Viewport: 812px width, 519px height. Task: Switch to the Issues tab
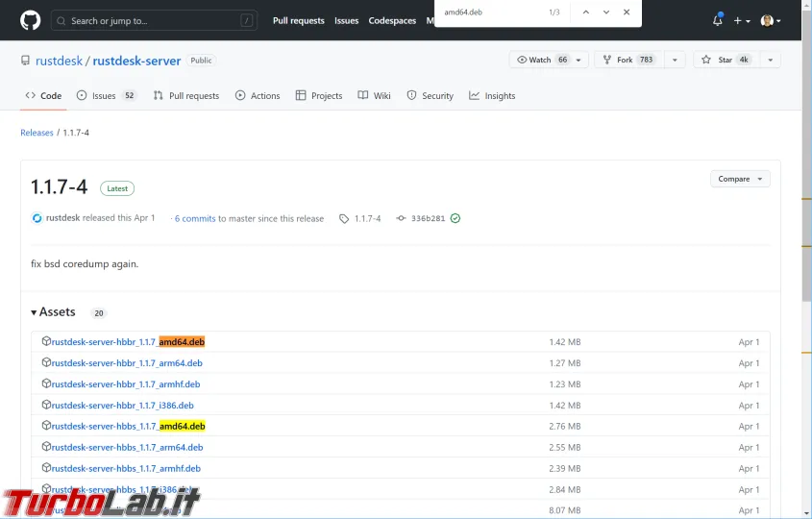(x=106, y=96)
